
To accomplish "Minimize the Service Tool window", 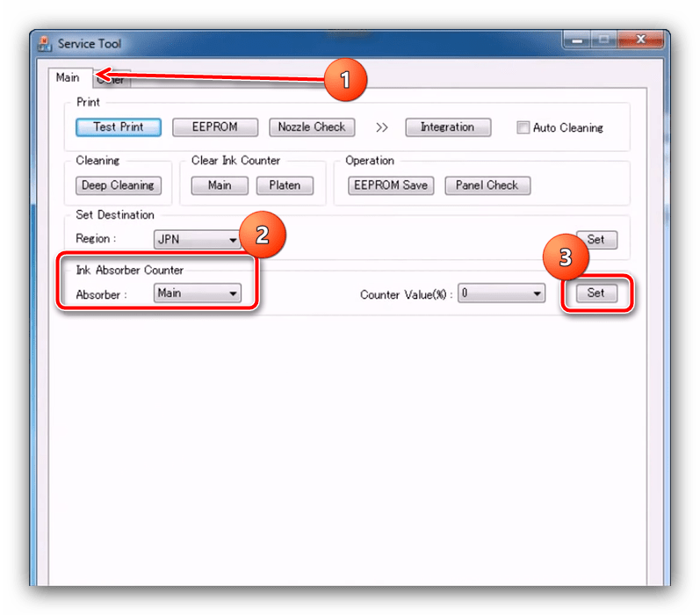I will click(x=577, y=40).
